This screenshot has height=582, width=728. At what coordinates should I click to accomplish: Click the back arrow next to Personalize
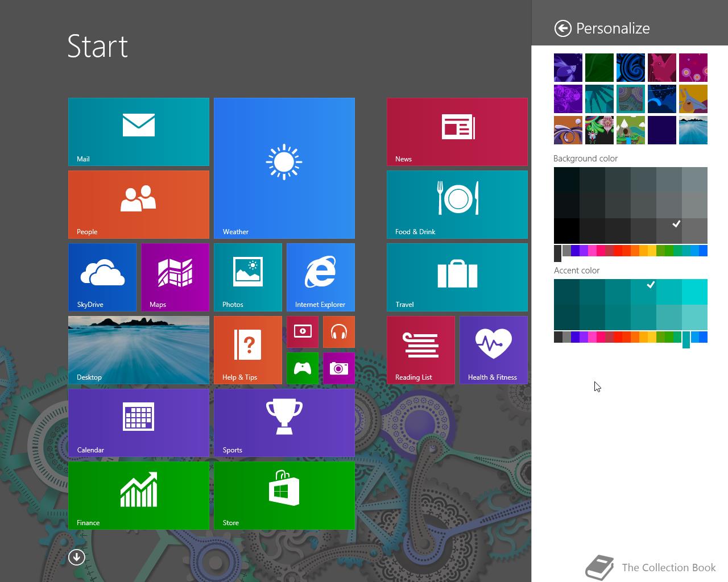tap(562, 28)
